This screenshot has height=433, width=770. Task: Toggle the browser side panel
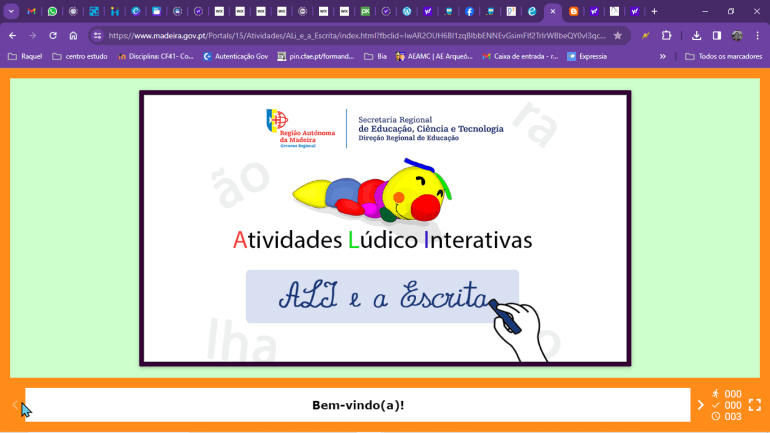coord(716,35)
